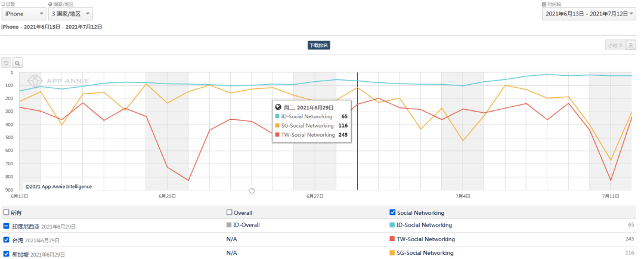Screen dimensions: 644x259
Task: Click the ID-Overall legend label
Action: click(246, 225)
